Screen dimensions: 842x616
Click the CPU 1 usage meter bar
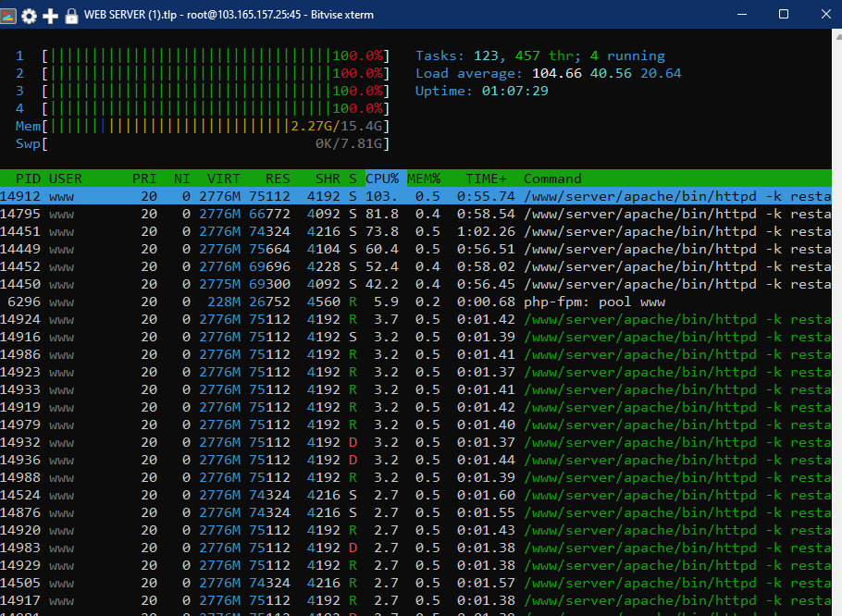coord(216,55)
